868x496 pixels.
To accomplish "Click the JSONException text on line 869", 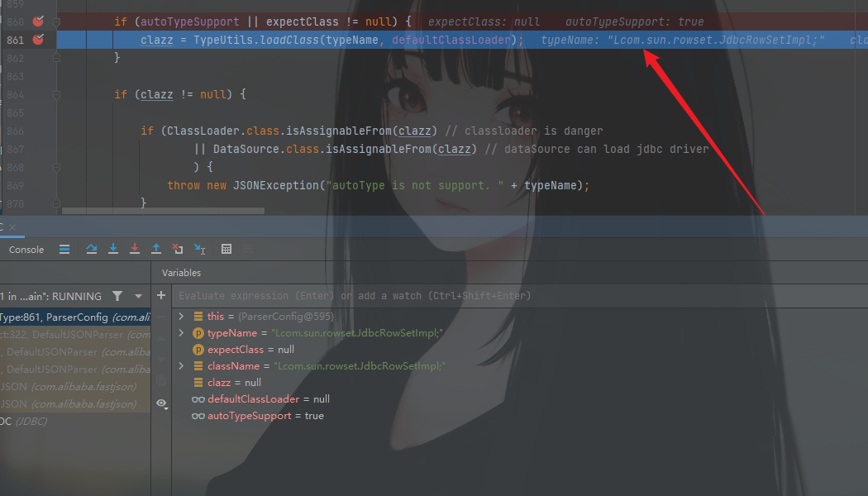I will 275,185.
